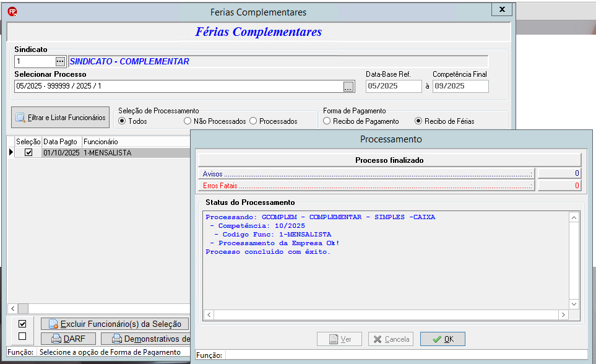Click the status log scroll right arrow
Image resolution: width=596 pixels, height=364 pixels.
pyautogui.click(x=563, y=314)
